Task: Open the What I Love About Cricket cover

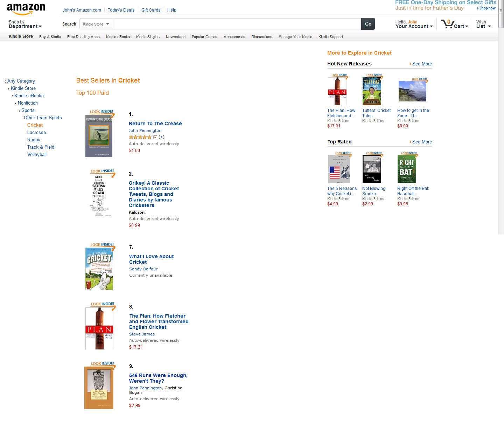Action: click(99, 268)
